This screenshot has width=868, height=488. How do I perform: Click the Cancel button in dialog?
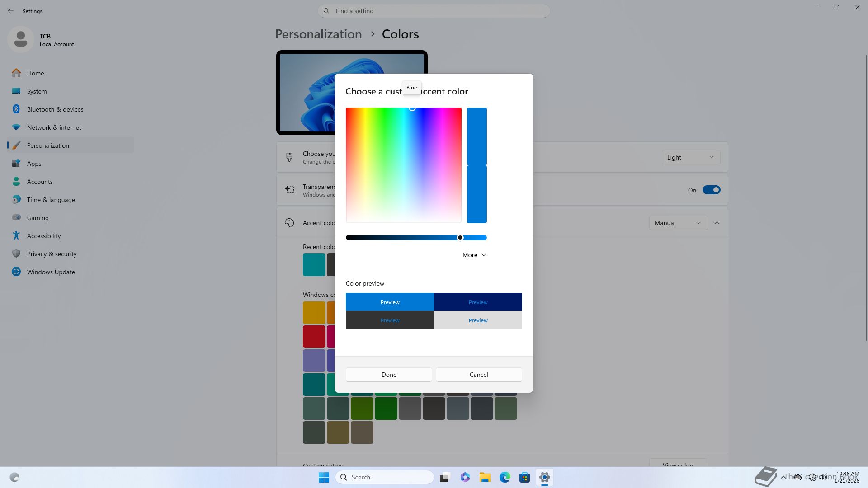tap(478, 375)
